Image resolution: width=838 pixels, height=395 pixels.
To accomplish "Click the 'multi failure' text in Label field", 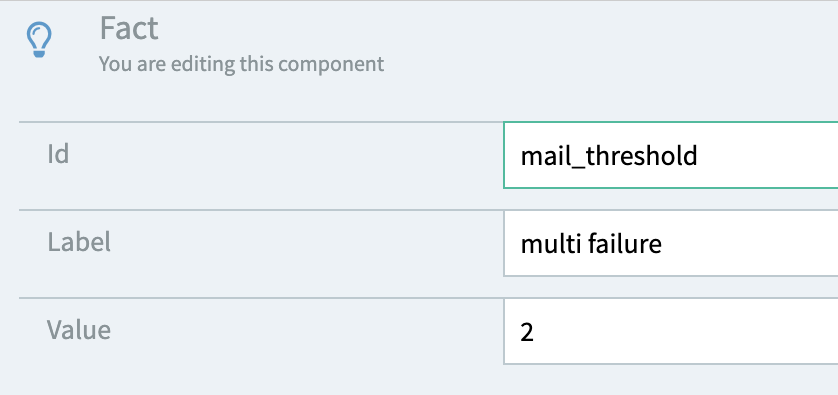I will point(592,244).
